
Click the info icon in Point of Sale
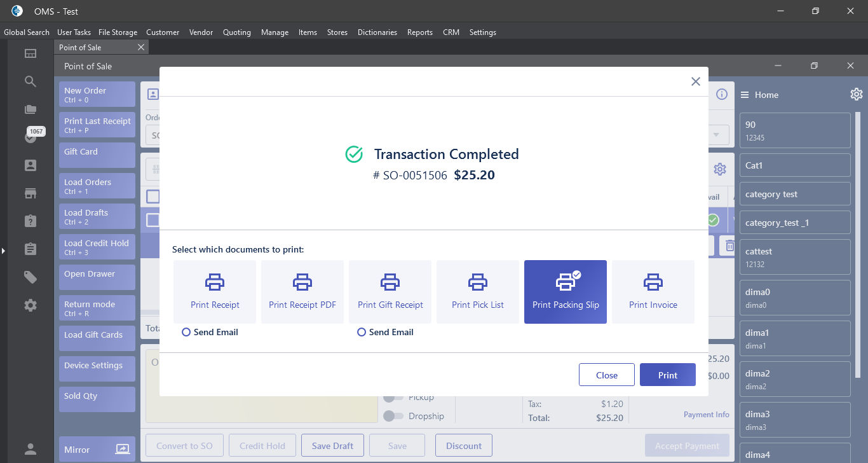[x=722, y=94]
